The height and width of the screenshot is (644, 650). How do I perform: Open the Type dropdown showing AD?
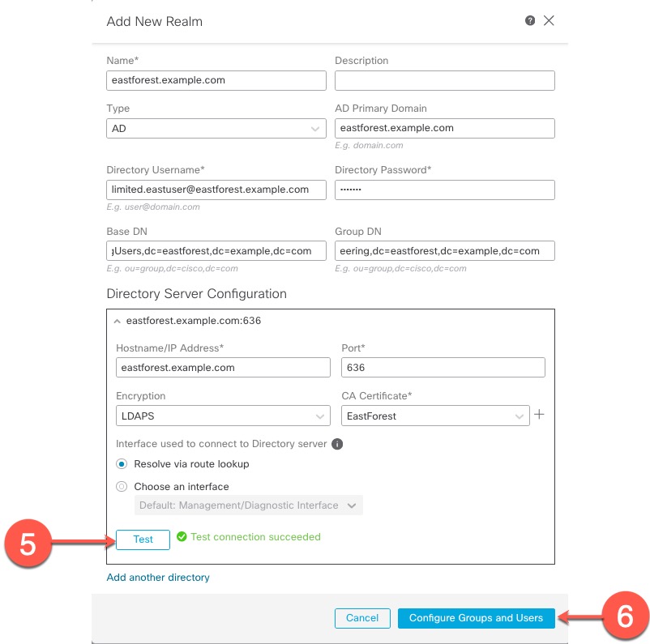pyautogui.click(x=216, y=128)
